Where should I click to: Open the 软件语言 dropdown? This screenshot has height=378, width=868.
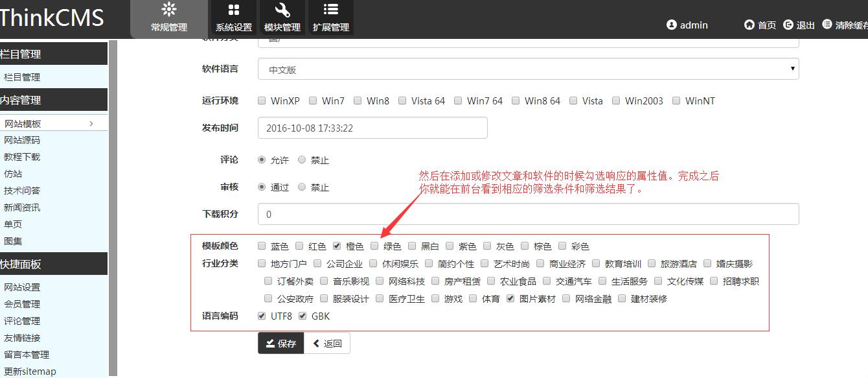[528, 69]
